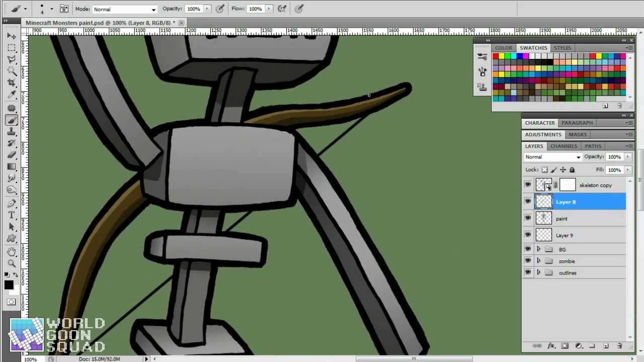Create a new layer
Image resolution: width=644 pixels, height=362 pixels.
[606, 346]
